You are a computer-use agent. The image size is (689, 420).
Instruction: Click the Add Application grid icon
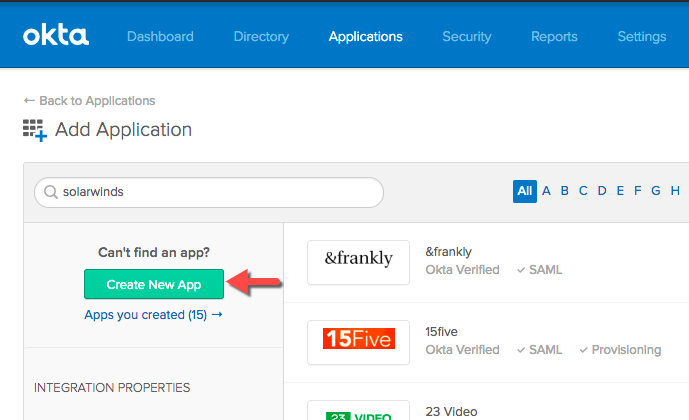tap(35, 130)
